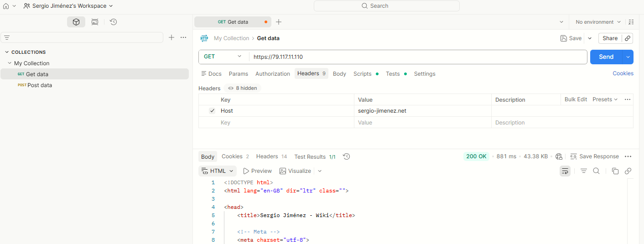This screenshot has height=244, width=644.
Task: Click the top Search bar
Action: coord(386,6)
